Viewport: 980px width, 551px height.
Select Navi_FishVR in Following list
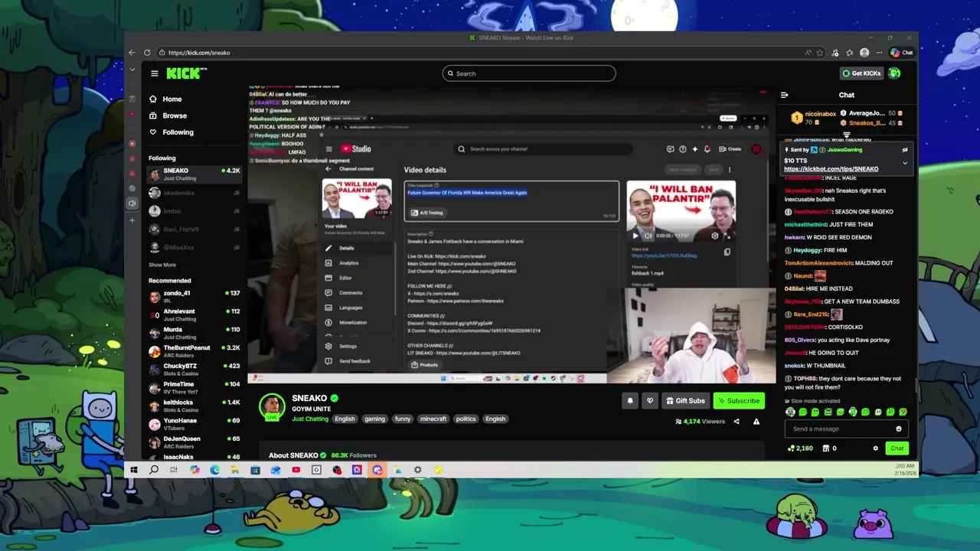pos(193,230)
